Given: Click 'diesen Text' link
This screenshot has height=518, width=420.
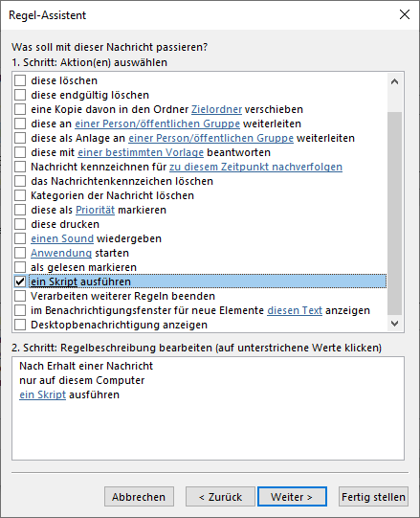Looking at the screenshot, I should [295, 310].
